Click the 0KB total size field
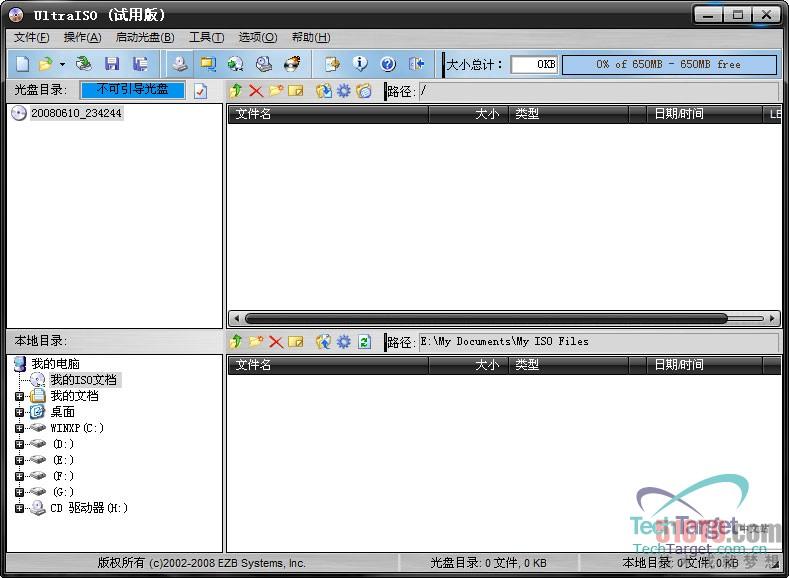 pyautogui.click(x=534, y=64)
